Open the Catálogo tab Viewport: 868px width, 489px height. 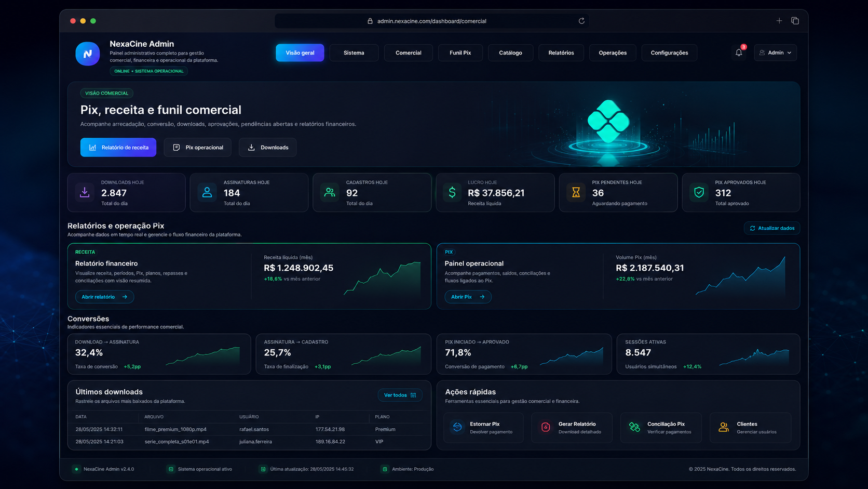[x=510, y=52]
